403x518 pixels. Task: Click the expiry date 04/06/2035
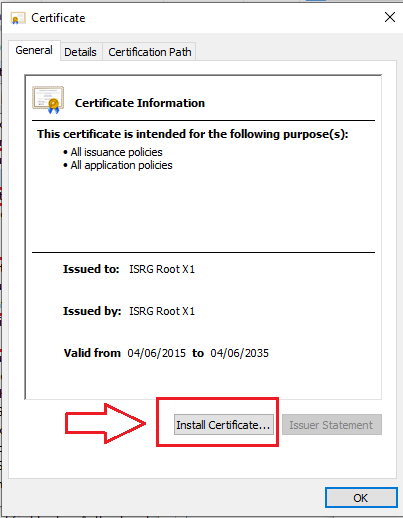pos(239,353)
